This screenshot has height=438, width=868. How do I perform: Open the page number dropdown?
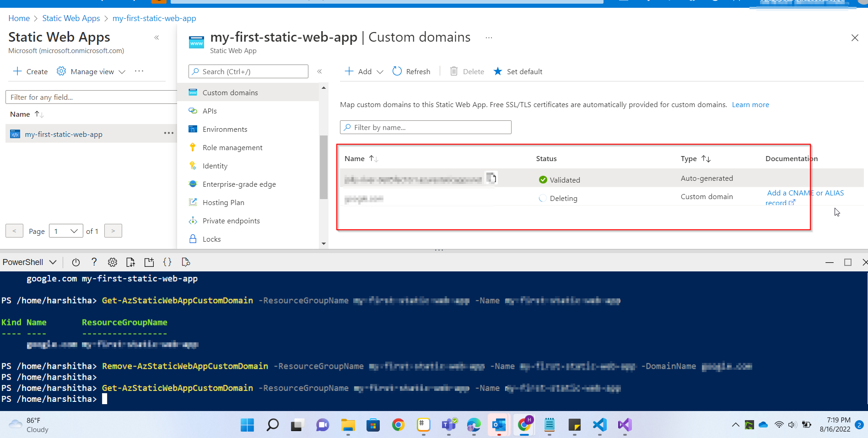click(66, 231)
